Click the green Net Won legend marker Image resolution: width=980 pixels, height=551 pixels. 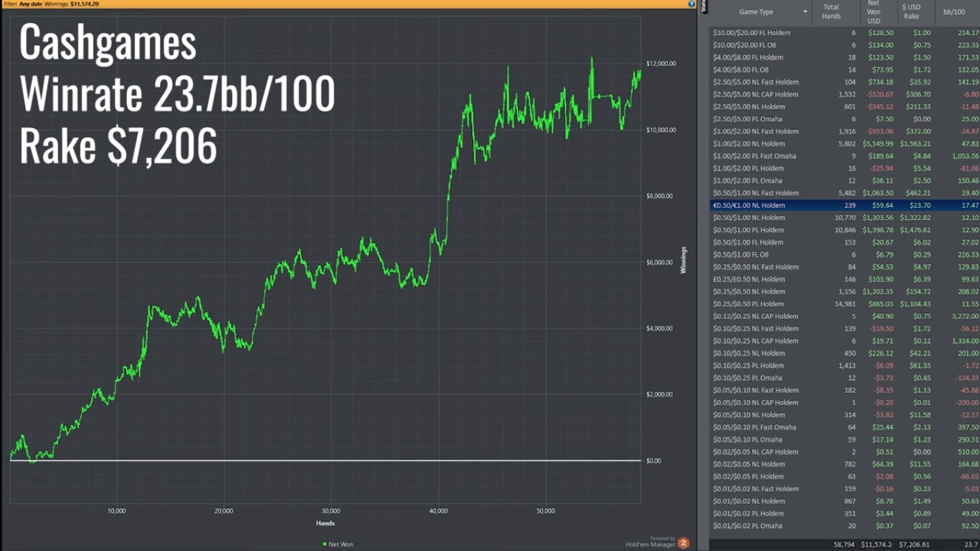pyautogui.click(x=325, y=545)
